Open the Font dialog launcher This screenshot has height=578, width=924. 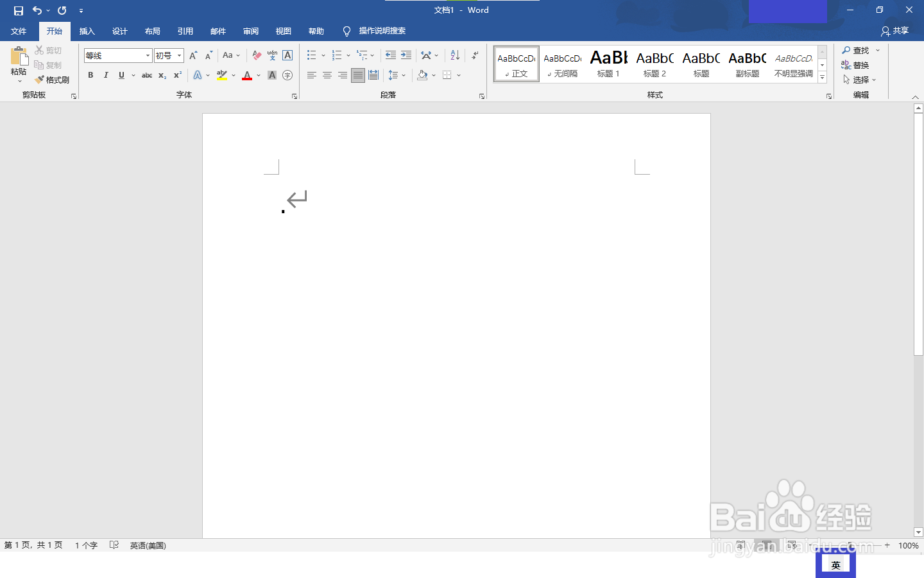click(x=295, y=96)
